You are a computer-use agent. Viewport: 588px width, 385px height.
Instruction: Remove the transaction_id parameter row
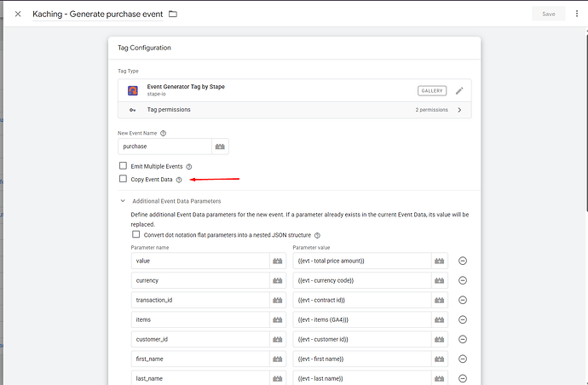(463, 300)
